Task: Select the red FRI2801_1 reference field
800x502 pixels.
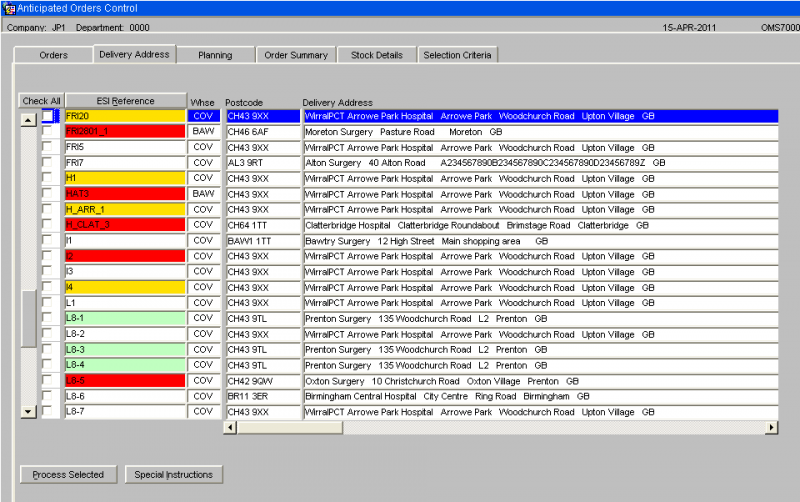Action: pos(125,132)
